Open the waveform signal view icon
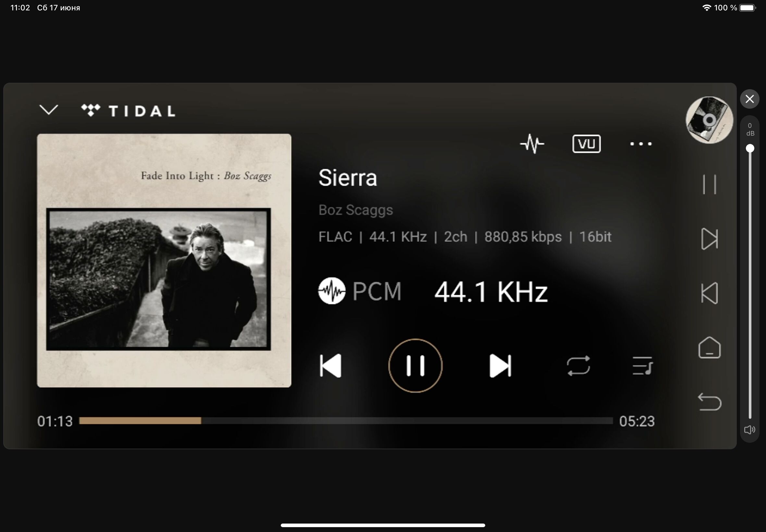Image resolution: width=766 pixels, height=532 pixels. (x=532, y=144)
